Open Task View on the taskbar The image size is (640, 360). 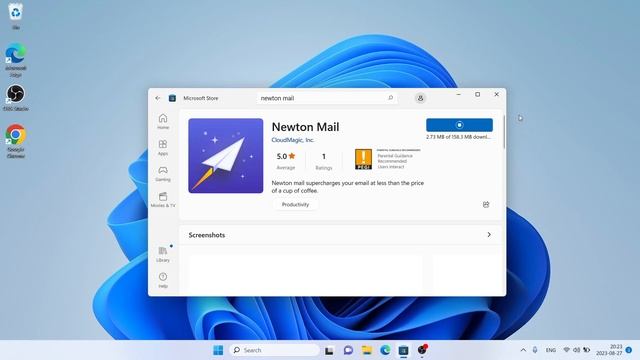(x=329, y=350)
